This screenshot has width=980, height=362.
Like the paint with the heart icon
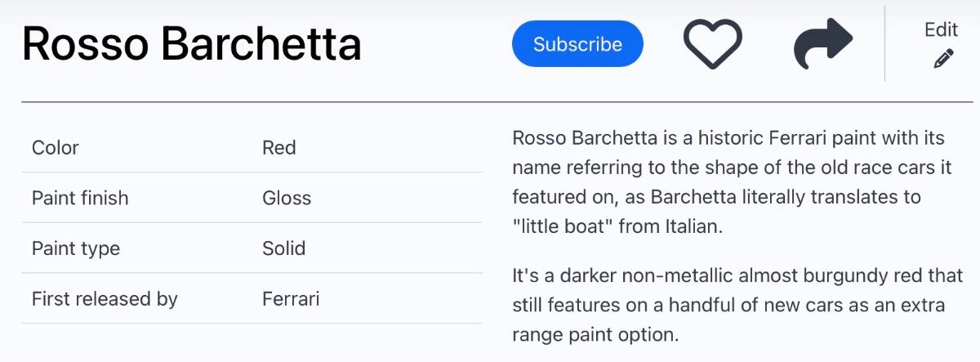(x=712, y=44)
